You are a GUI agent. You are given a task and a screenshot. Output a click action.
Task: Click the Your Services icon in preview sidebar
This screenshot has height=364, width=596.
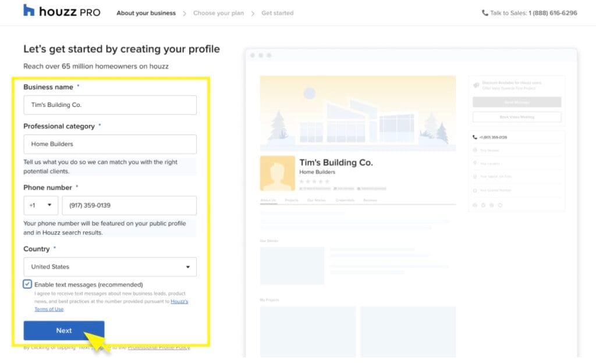click(x=474, y=150)
